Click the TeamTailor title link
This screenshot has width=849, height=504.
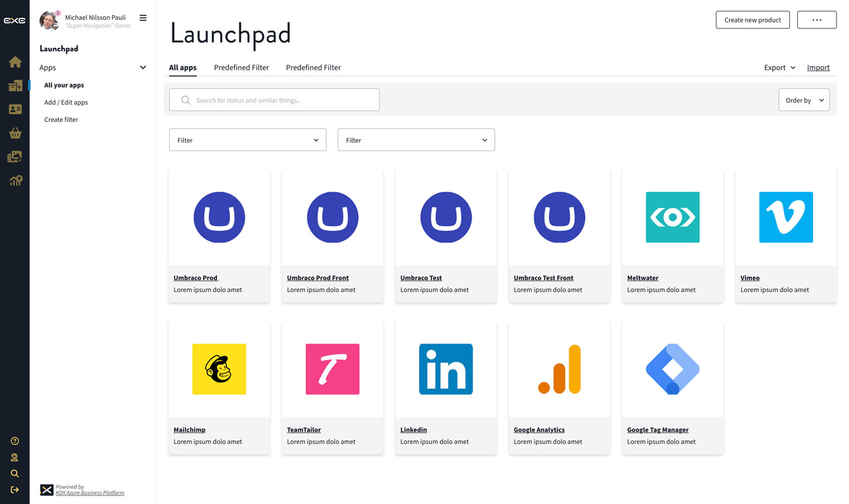click(304, 430)
